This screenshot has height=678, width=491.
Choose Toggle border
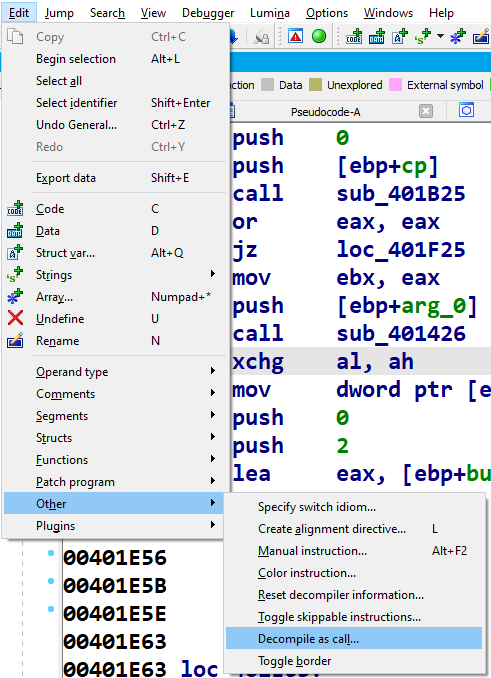click(x=354, y=661)
